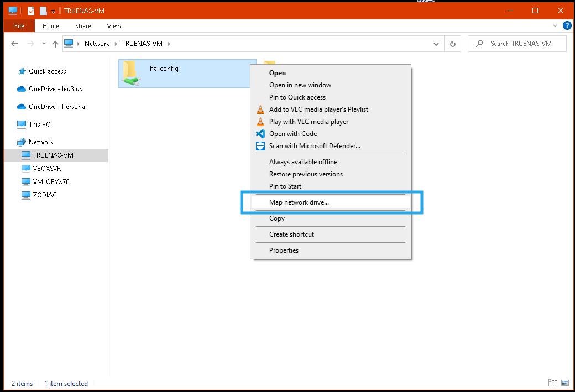Select Network in navigation pane

35,142
